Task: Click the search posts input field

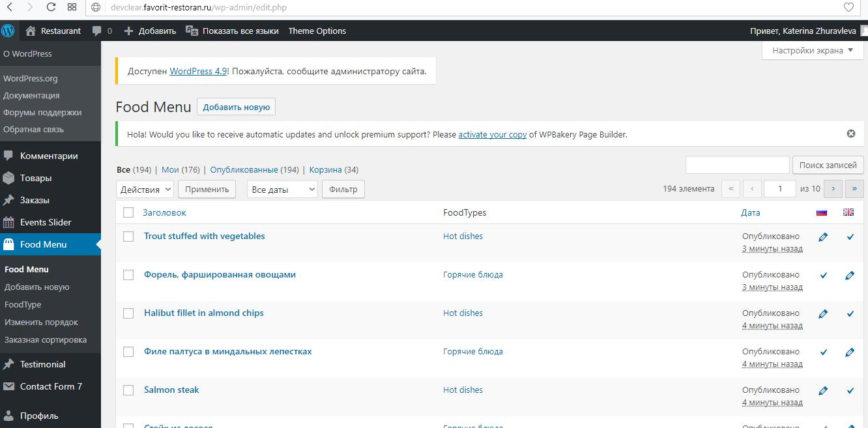Action: [737, 165]
